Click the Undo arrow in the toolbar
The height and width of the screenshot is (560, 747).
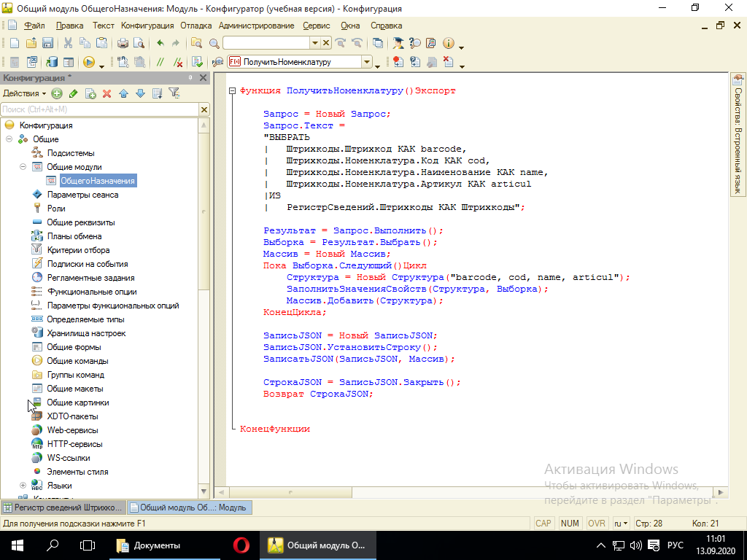[x=160, y=43]
